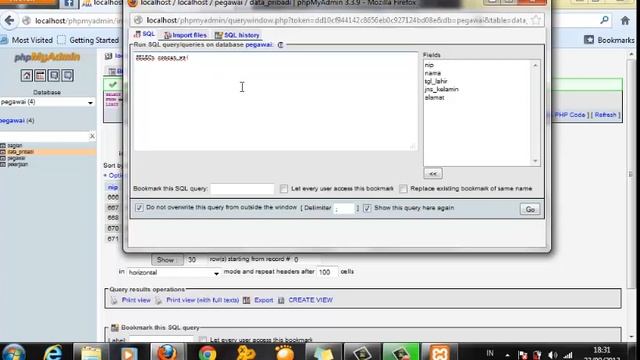Launch Internet Explorer from the taskbar
Screen dimensions: 640x360
tap(53, 353)
